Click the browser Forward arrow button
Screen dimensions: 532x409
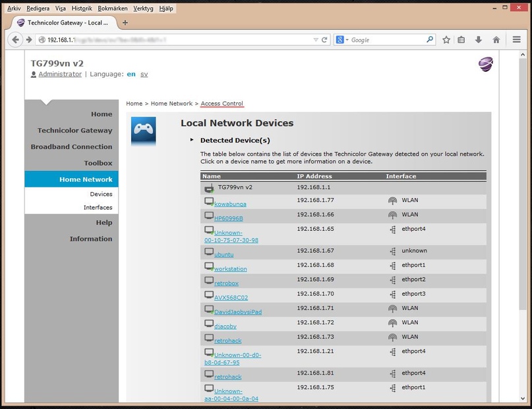(x=29, y=40)
